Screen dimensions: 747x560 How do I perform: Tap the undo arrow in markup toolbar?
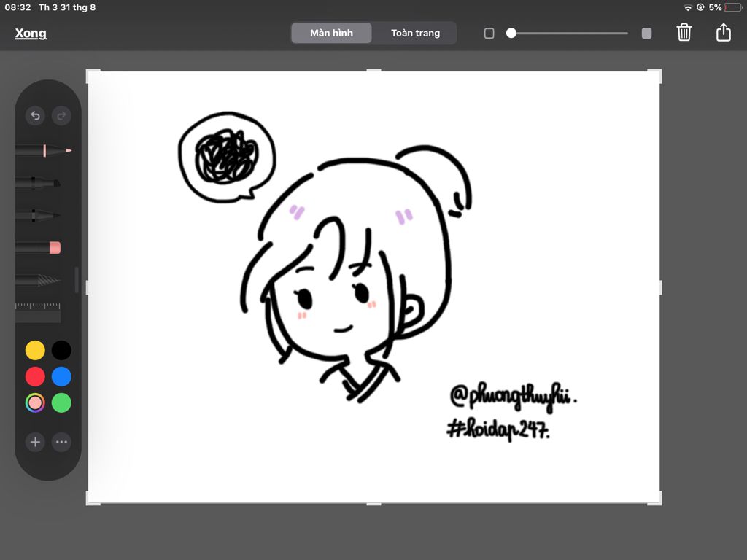click(35, 116)
